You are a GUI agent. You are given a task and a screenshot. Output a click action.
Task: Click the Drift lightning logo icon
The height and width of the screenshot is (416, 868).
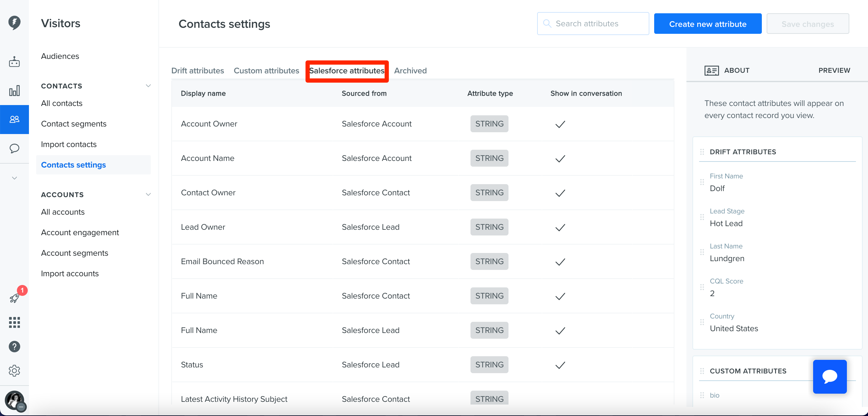[14, 23]
